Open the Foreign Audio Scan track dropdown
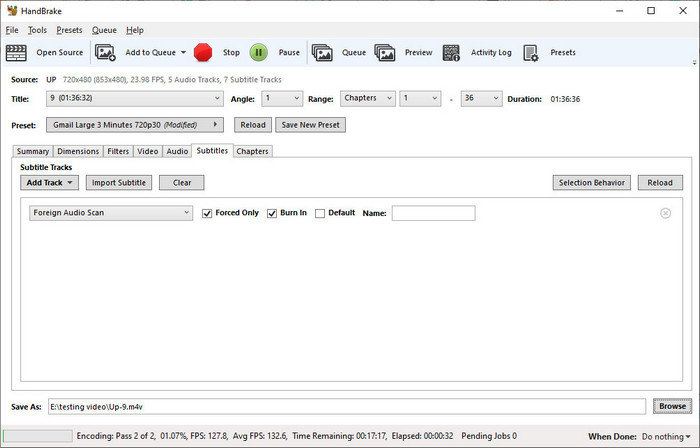700x448 pixels. coord(111,213)
